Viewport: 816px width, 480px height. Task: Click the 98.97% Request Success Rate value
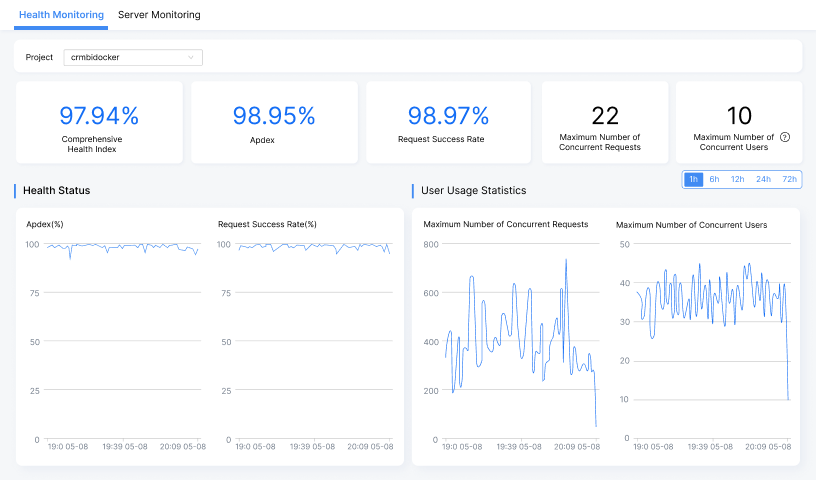tap(449, 115)
